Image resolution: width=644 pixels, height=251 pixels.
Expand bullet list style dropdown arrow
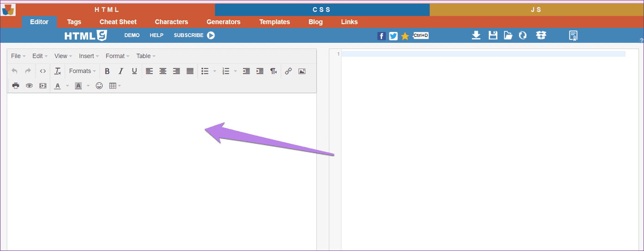pyautogui.click(x=215, y=71)
